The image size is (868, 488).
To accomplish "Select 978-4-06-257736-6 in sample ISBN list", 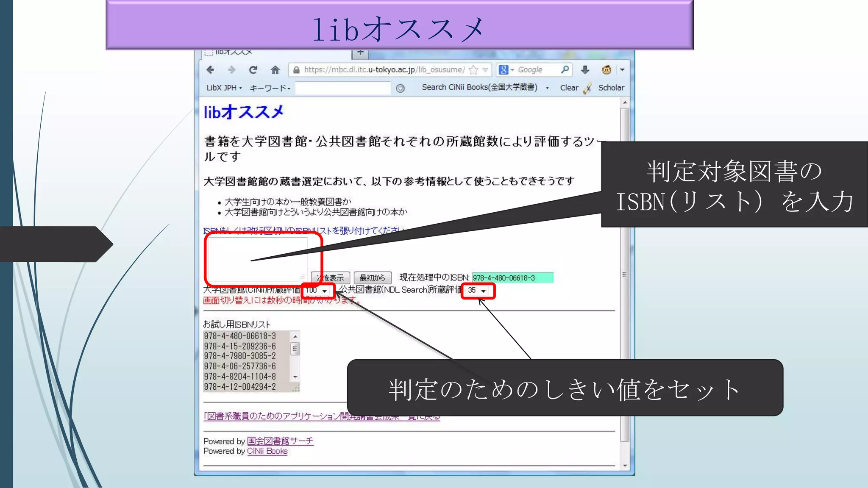I will pyautogui.click(x=240, y=366).
